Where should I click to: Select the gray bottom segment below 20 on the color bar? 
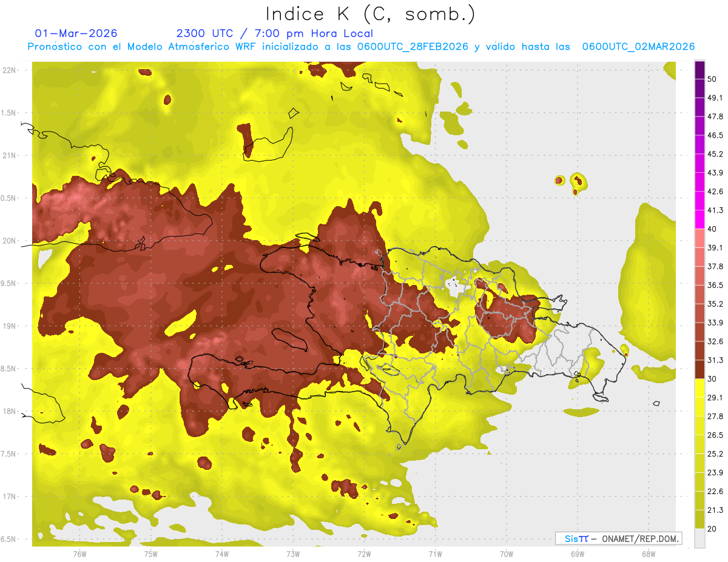coord(699,538)
